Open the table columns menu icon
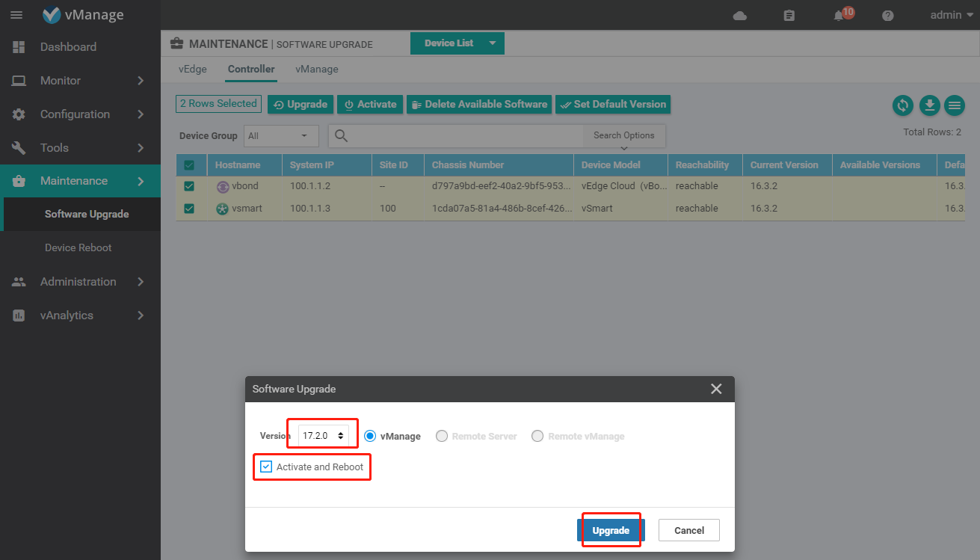The image size is (980, 560). pyautogui.click(x=955, y=105)
